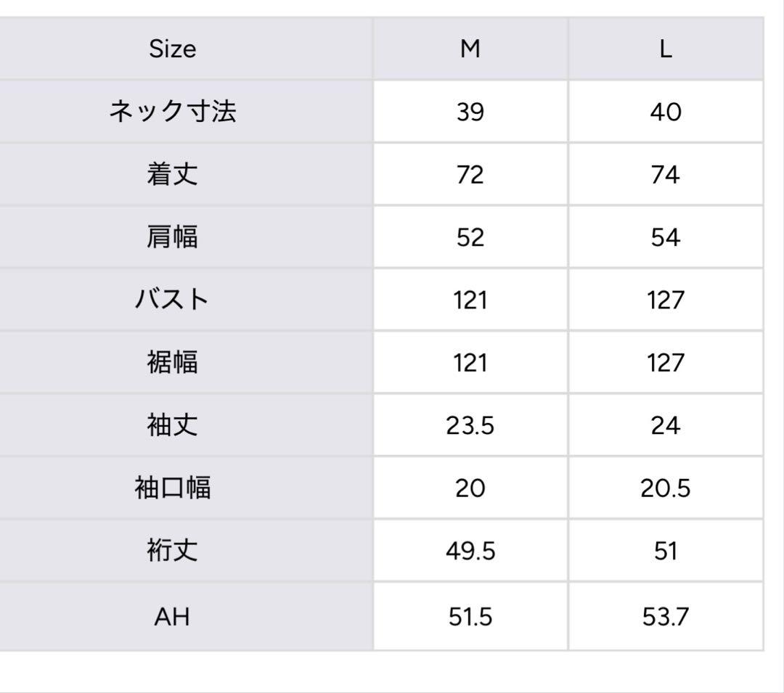Select the M shoulder width value 52
This screenshot has height=693, width=784.
pos(470,237)
